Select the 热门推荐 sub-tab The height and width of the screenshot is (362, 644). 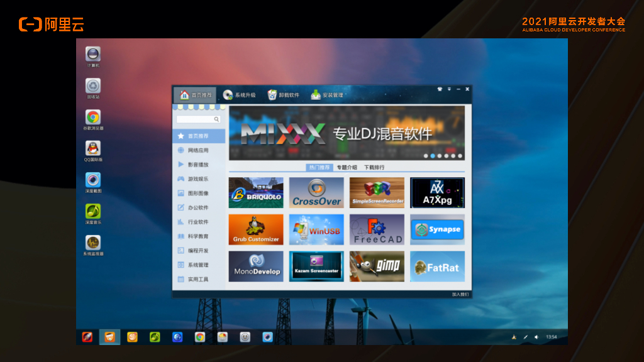(319, 167)
